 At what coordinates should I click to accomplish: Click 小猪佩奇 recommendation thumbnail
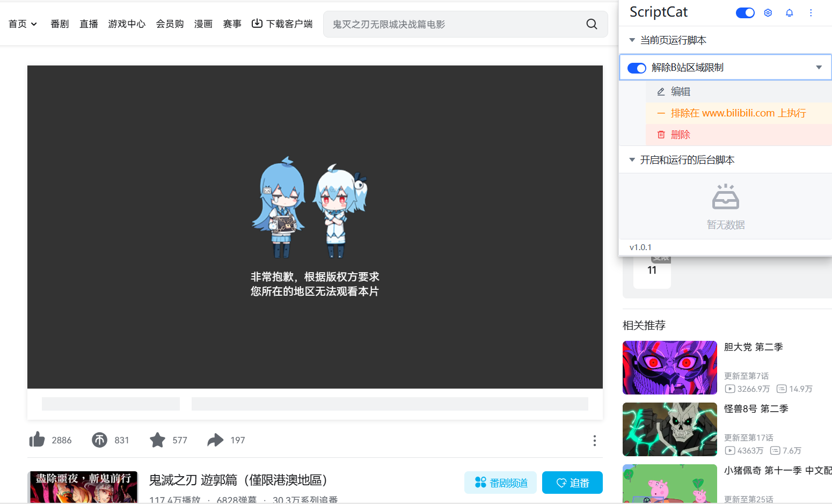pyautogui.click(x=670, y=484)
